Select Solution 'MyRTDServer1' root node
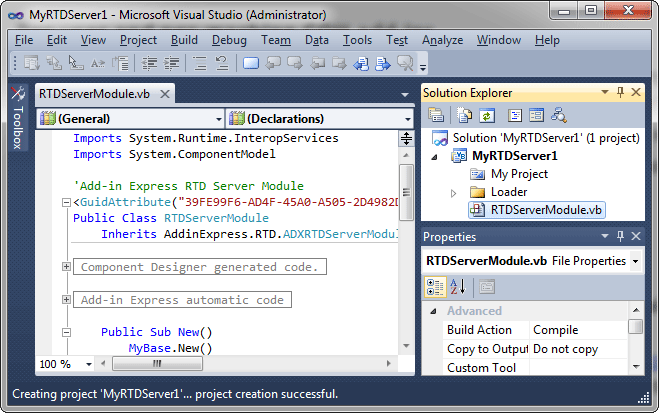This screenshot has width=659, height=413. tap(546, 138)
